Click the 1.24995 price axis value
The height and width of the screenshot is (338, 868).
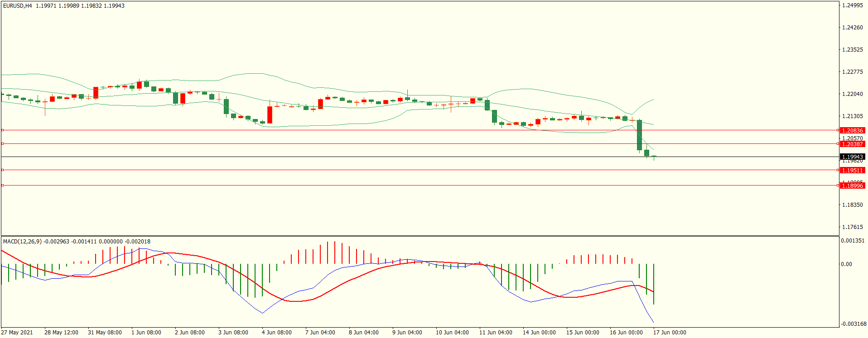click(x=852, y=5)
